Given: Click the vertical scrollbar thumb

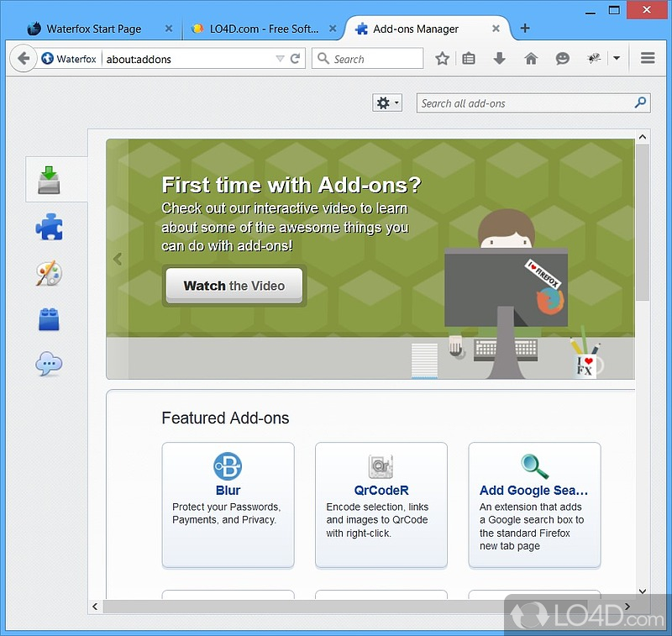Looking at the screenshot, I should click(x=642, y=222).
